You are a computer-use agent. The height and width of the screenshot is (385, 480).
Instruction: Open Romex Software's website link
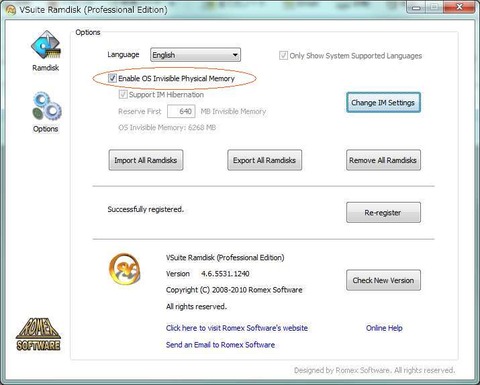237,328
